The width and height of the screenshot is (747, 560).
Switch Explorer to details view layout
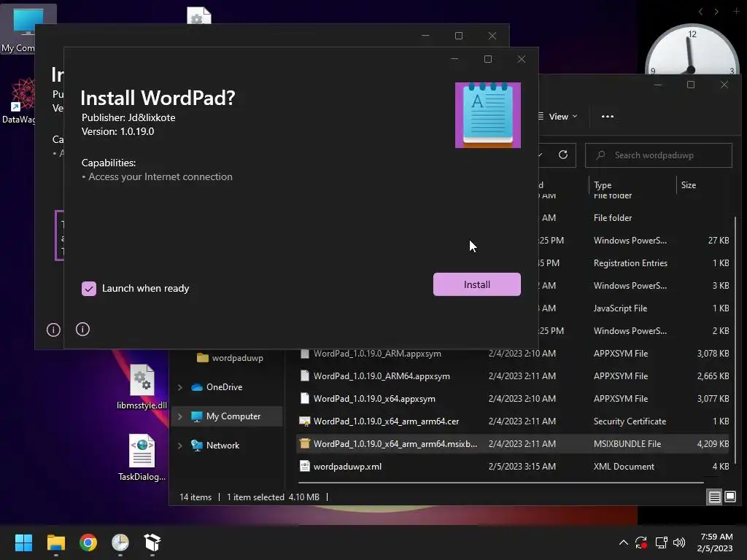[715, 497]
